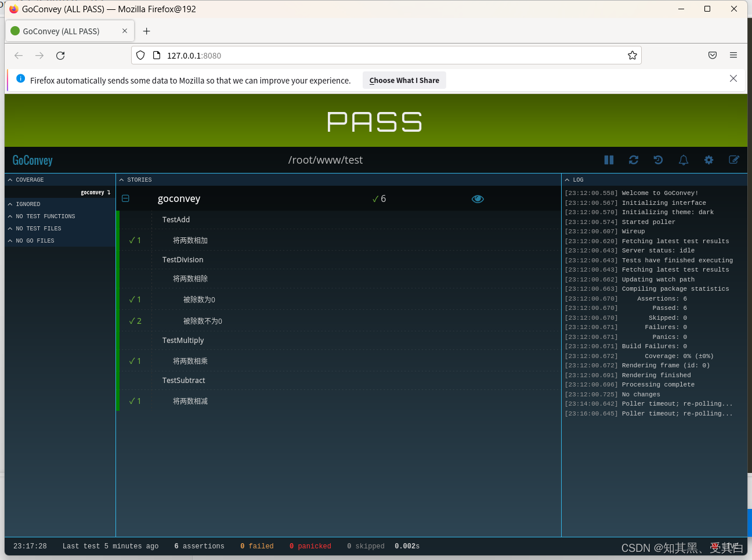The width and height of the screenshot is (752, 560).
Task: Dismiss the Firefox data notification bar
Action: [x=733, y=79]
